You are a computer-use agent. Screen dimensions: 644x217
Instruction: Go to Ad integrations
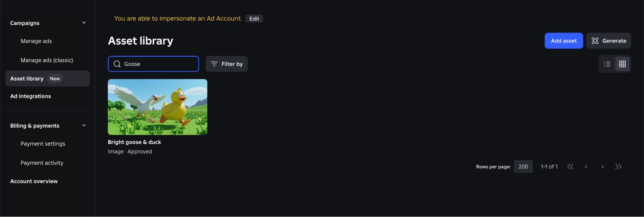[31, 96]
